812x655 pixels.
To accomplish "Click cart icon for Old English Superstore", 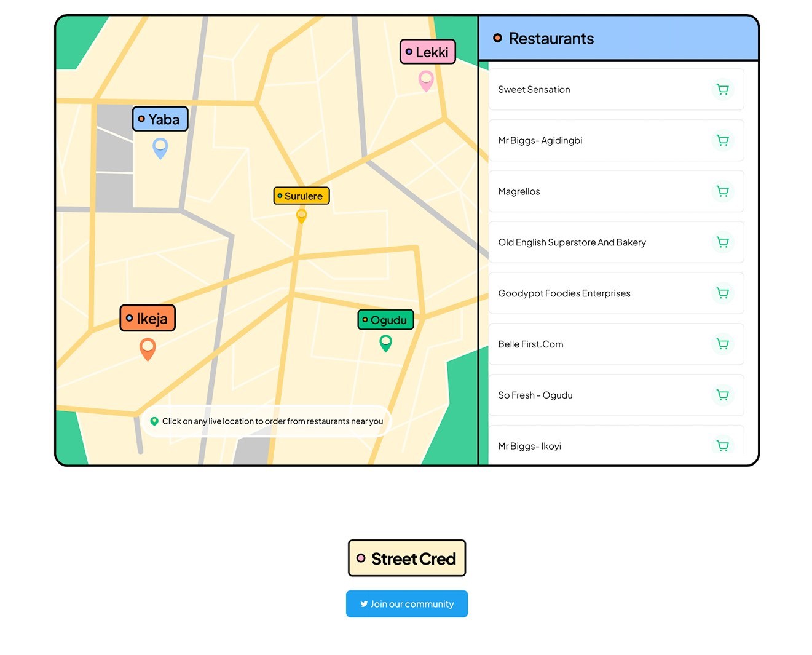I will pyautogui.click(x=722, y=243).
